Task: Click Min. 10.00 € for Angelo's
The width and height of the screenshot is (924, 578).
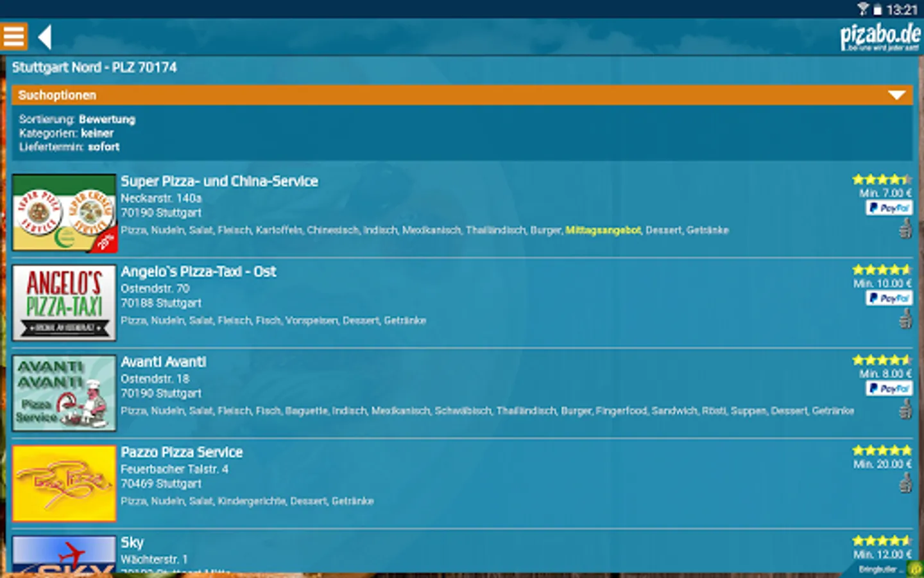Action: point(883,283)
